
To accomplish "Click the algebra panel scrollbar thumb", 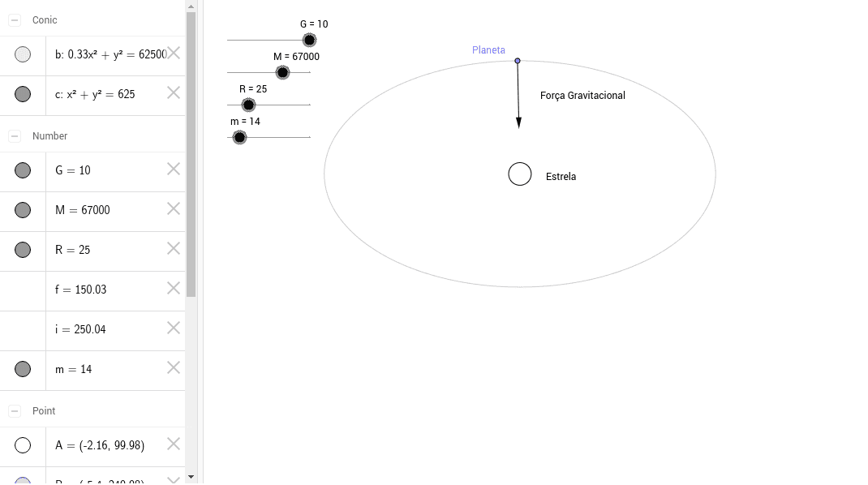I will tap(191, 154).
